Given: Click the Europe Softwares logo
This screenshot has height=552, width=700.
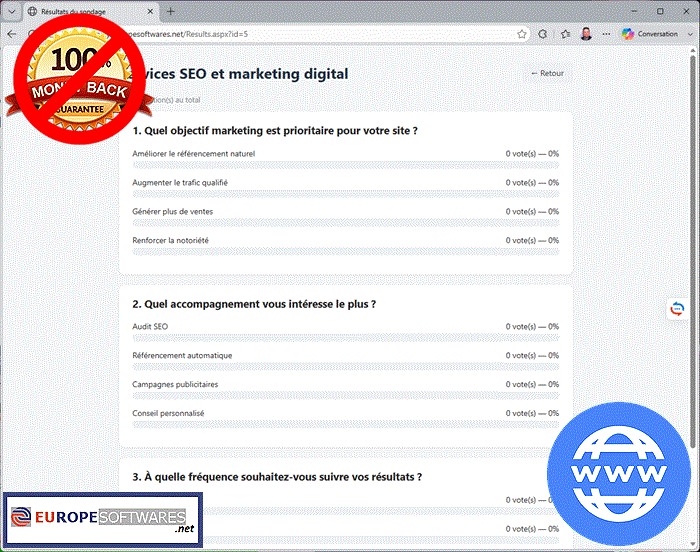Looking at the screenshot, I should coord(103,520).
